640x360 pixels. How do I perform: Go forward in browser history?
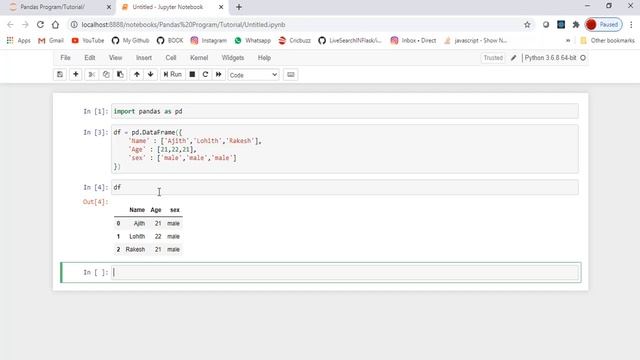[25, 24]
